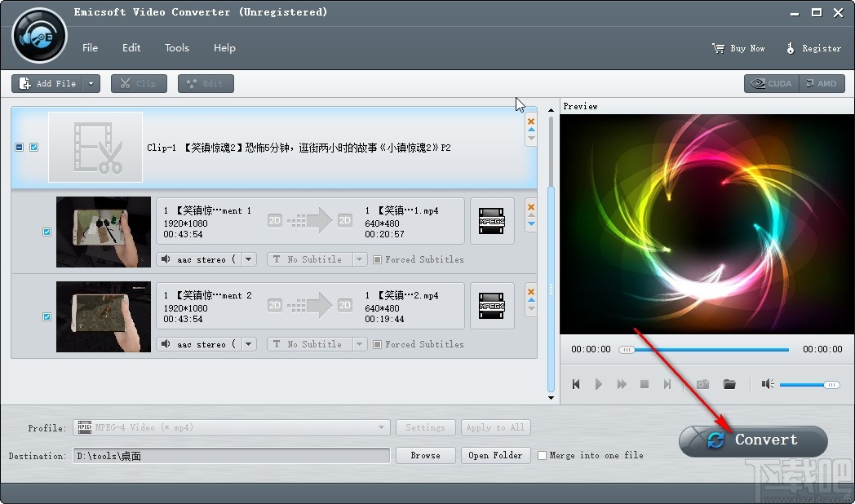855x504 pixels.
Task: Remove Clip-1 with its orange X
Action: click(x=531, y=121)
